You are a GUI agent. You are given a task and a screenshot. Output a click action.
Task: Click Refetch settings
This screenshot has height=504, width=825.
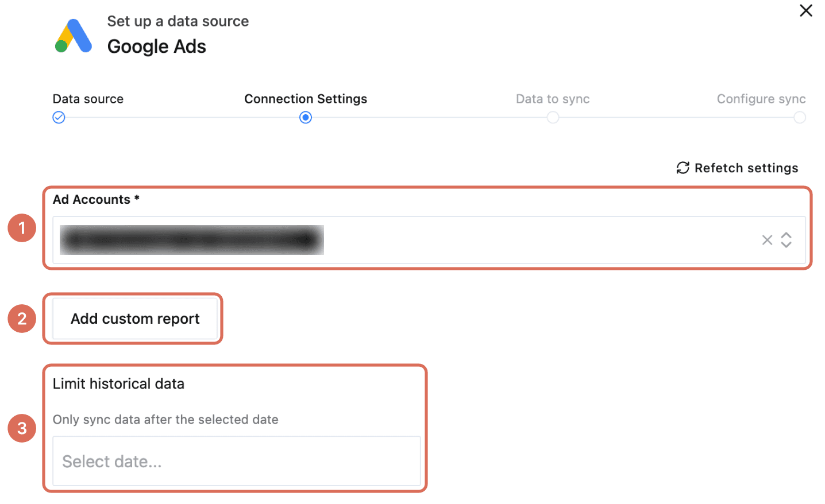pos(738,168)
